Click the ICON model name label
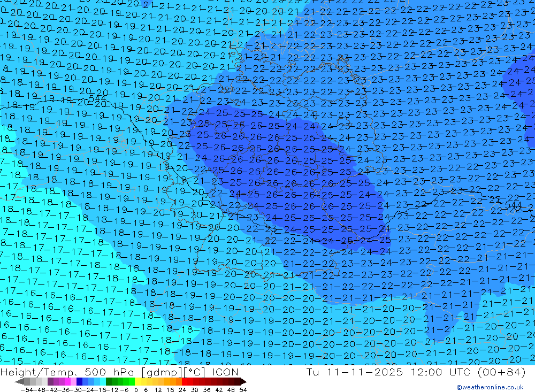The width and height of the screenshot is (535, 392). click(225, 372)
